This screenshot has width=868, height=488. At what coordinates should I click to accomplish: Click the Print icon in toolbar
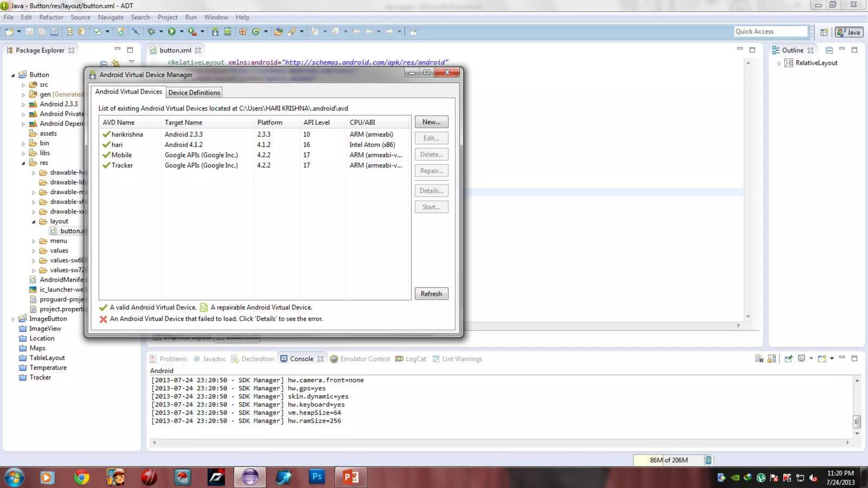click(54, 32)
